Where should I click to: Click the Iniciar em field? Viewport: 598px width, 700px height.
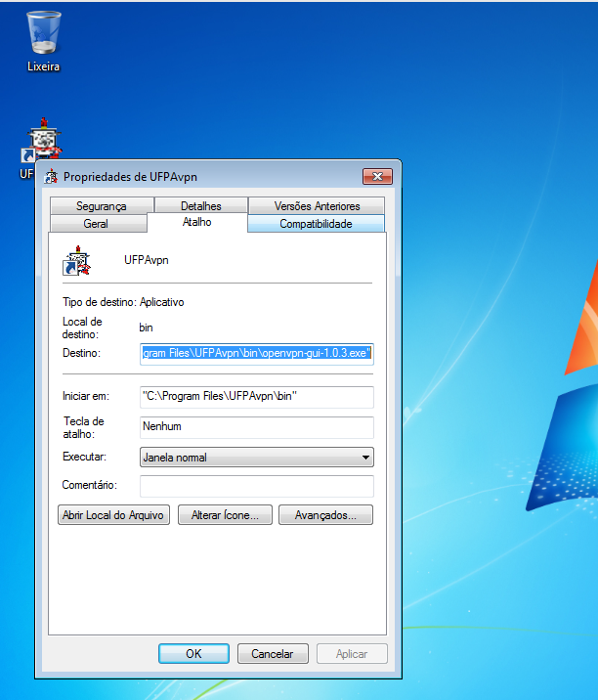tap(257, 397)
